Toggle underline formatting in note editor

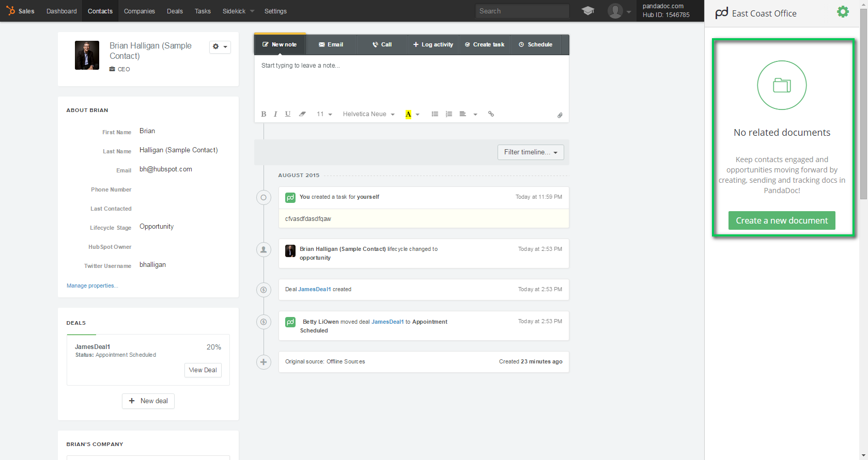click(288, 114)
